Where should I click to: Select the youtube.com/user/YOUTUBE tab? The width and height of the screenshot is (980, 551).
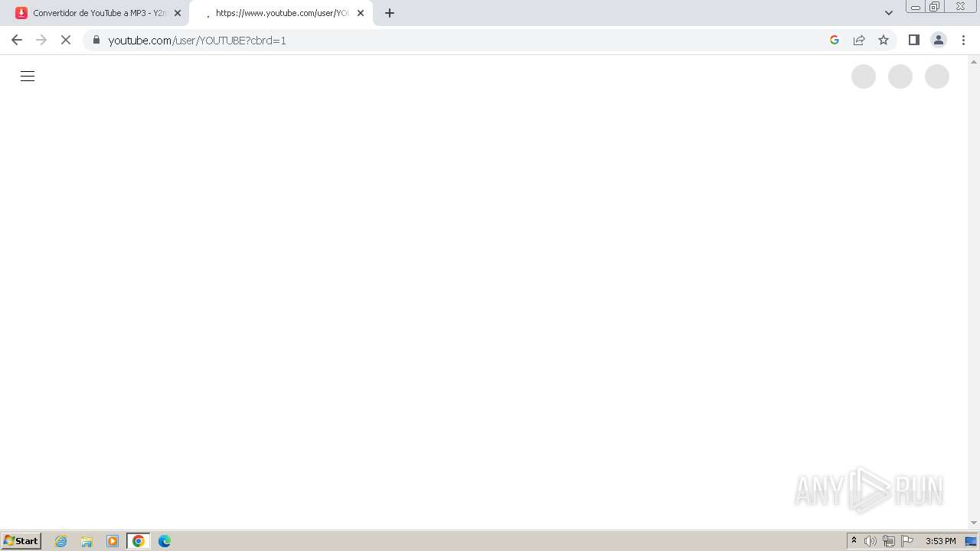click(281, 13)
